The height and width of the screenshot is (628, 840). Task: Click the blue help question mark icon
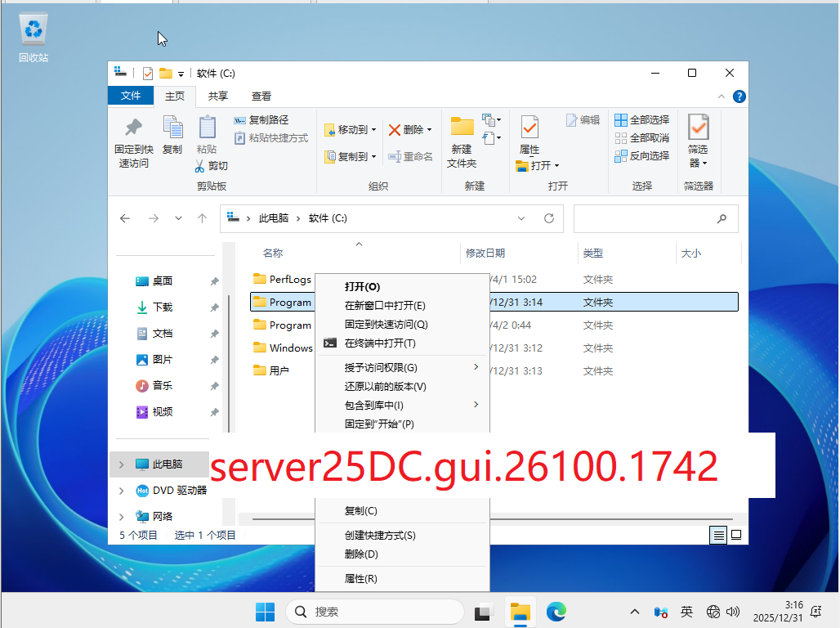pyautogui.click(x=739, y=96)
